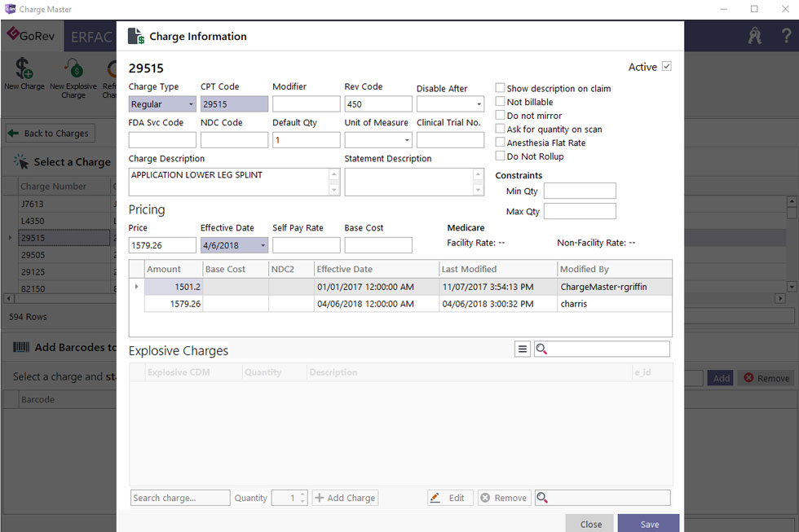Click the Statement Description scroll-up arrow

(478, 174)
